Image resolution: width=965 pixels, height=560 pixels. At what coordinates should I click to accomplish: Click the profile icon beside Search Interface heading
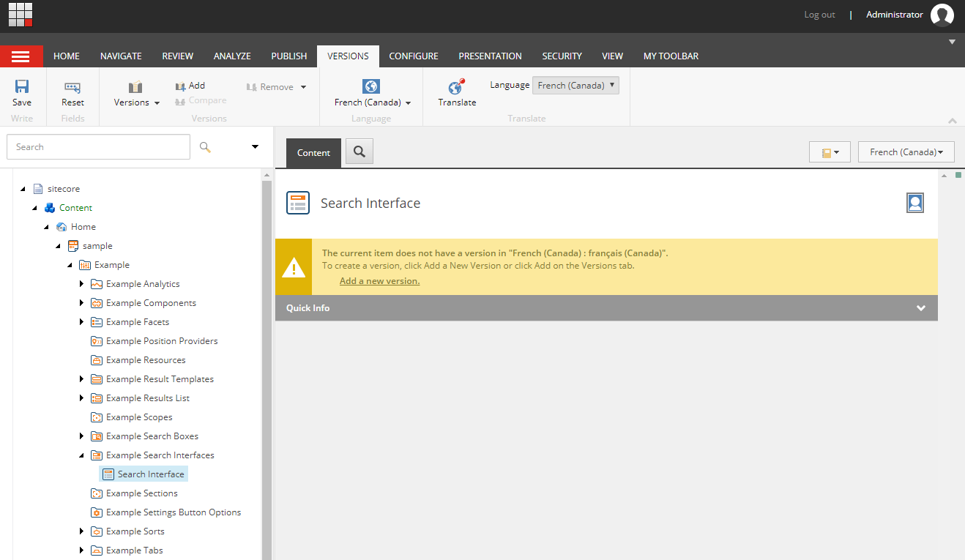914,203
